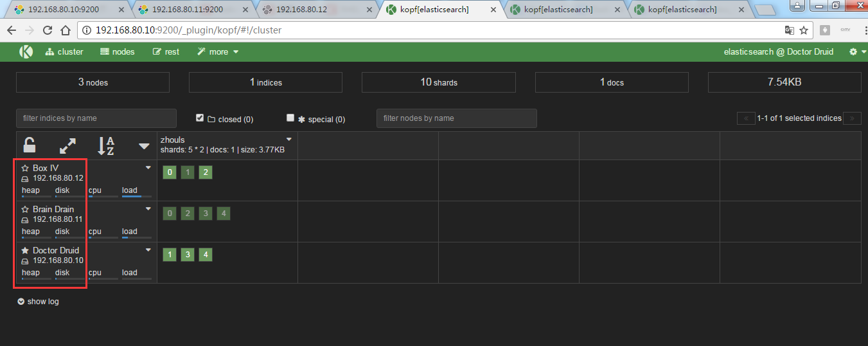Go to next page of indices
868x346 pixels.
852,118
